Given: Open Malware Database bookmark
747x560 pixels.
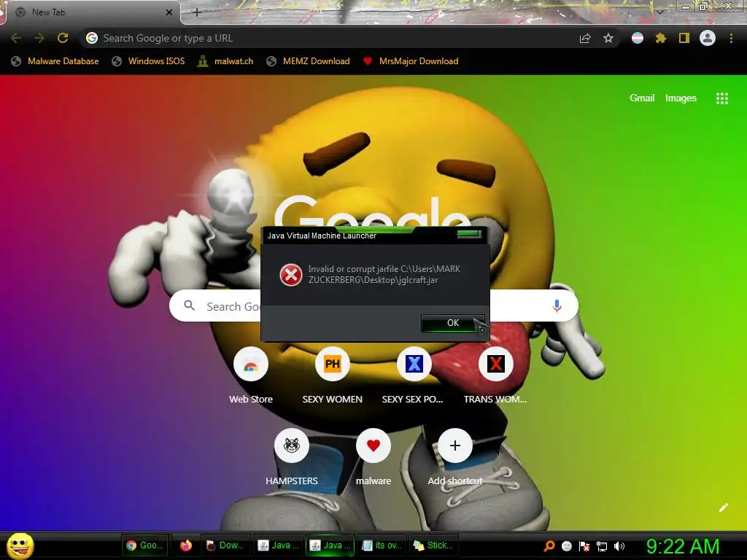Looking at the screenshot, I should [x=55, y=61].
